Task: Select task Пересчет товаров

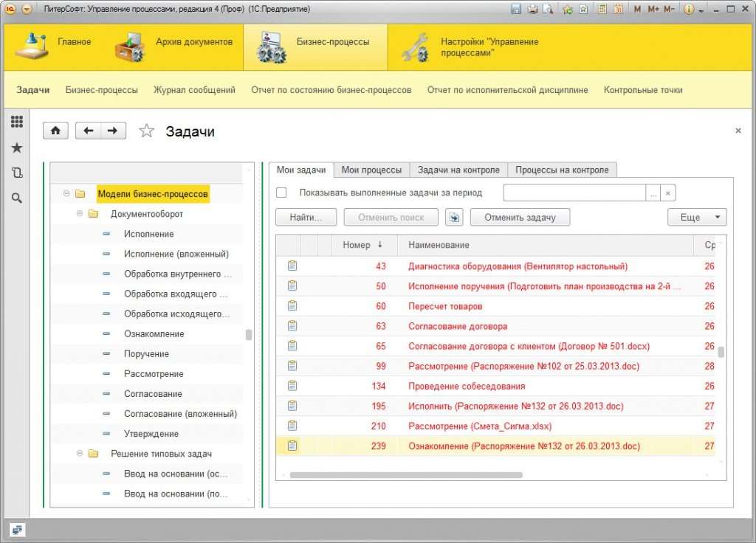Action: [445, 306]
